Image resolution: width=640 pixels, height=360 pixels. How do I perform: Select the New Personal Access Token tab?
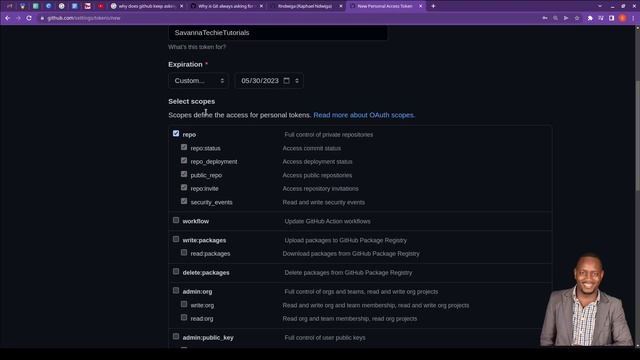pyautogui.click(x=386, y=6)
